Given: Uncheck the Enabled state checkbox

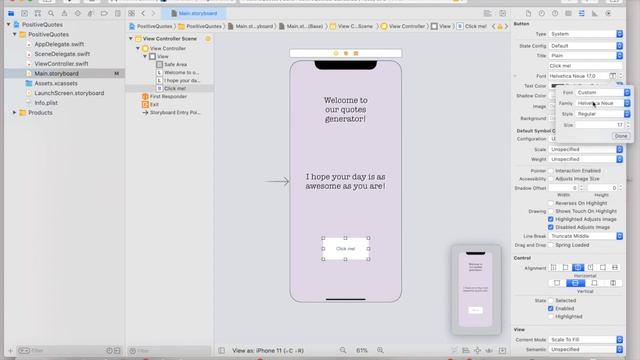Looking at the screenshot, I should (x=551, y=309).
